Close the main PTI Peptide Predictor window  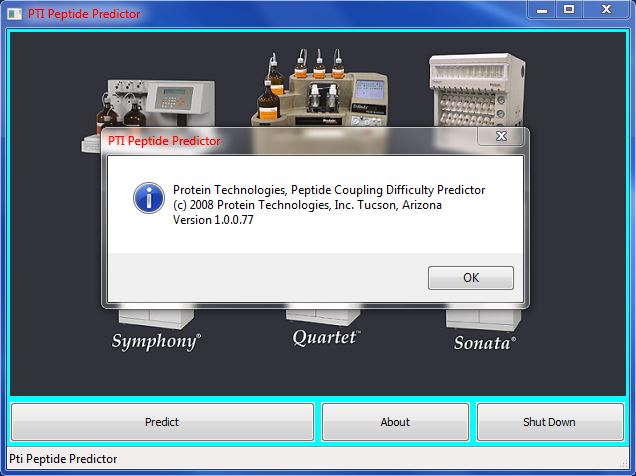click(x=606, y=10)
